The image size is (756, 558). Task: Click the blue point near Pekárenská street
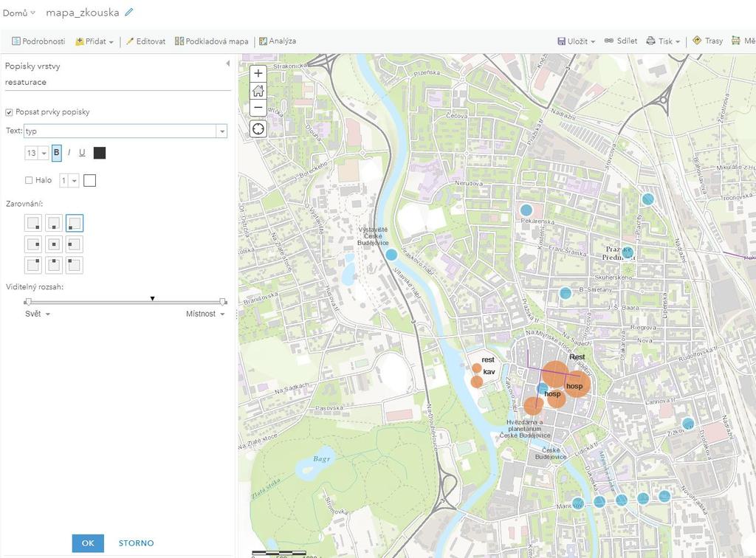point(526,210)
